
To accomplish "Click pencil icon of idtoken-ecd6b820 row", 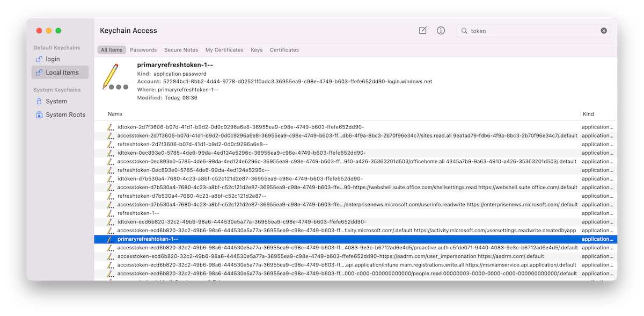I will (x=111, y=221).
